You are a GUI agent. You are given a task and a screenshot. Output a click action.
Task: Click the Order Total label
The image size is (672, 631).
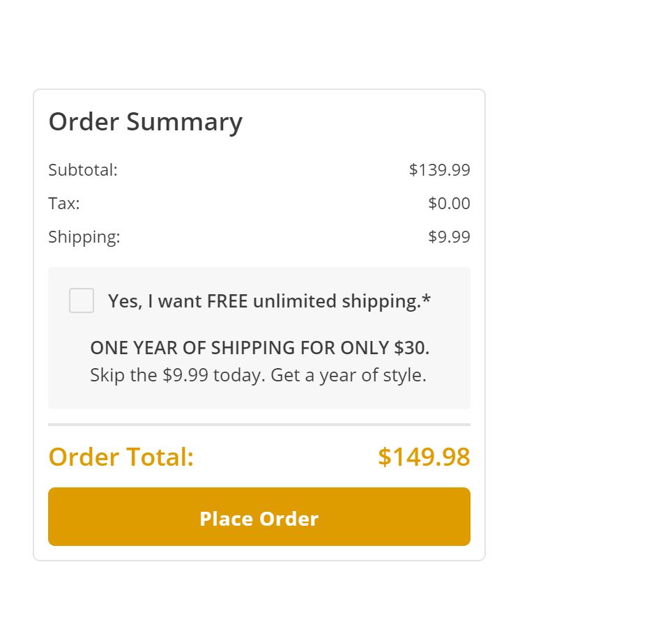[x=121, y=457]
